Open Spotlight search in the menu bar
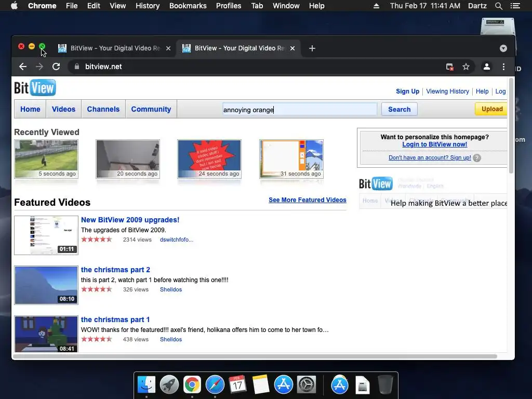 498,6
